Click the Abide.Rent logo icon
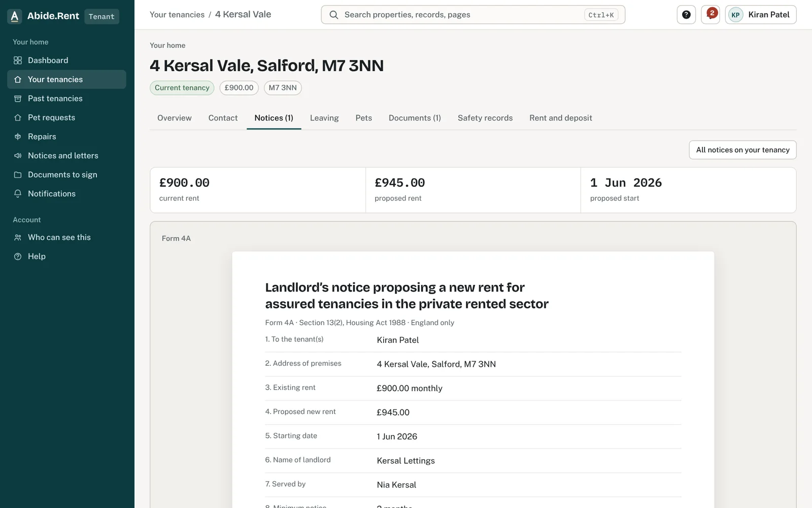 (15, 16)
